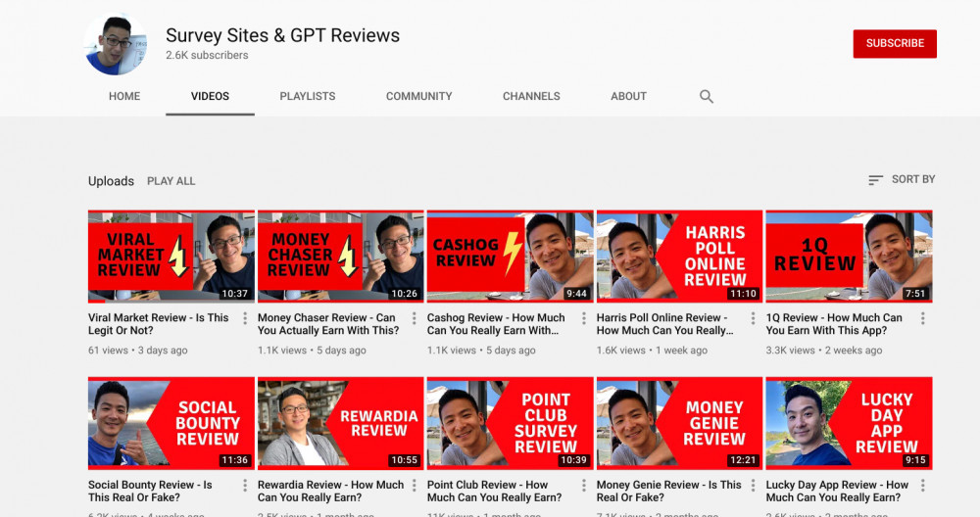980x517 pixels.
Task: Switch to the Home tab
Action: 124,96
